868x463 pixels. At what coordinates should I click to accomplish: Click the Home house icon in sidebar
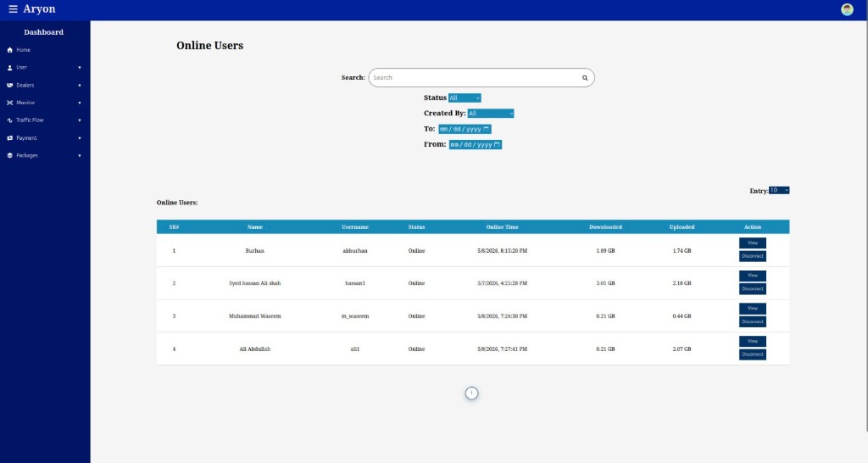[9, 50]
